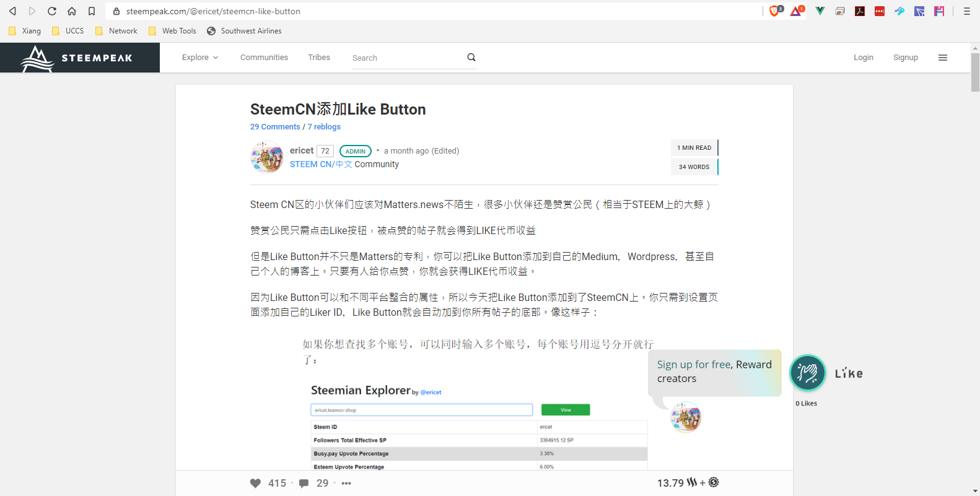Open Brave Shields lion icon
Screen dimensions: 980x496
[x=775, y=11]
